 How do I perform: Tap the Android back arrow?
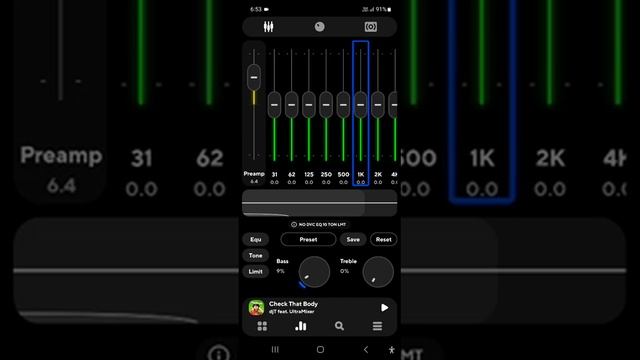366,349
